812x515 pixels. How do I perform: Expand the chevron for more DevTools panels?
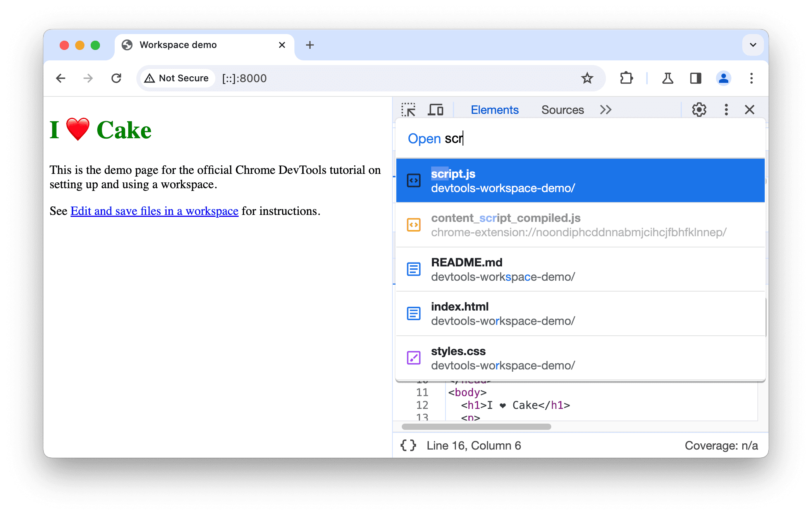click(606, 109)
